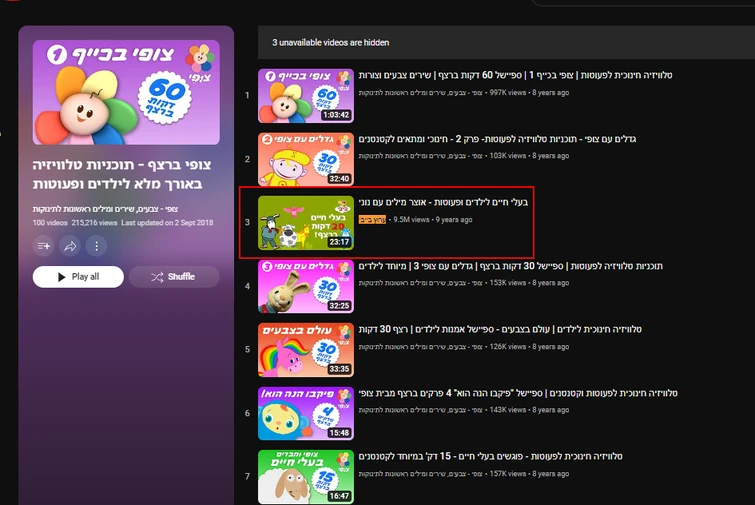755x505 pixels.
Task: Click '215,216 views' in playlist info
Action: point(94,223)
